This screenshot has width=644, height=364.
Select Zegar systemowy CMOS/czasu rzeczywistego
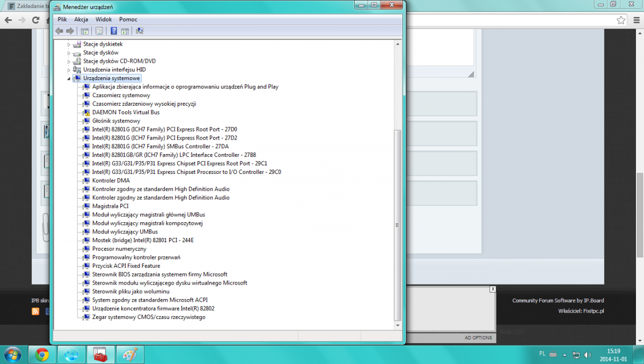[x=149, y=317]
